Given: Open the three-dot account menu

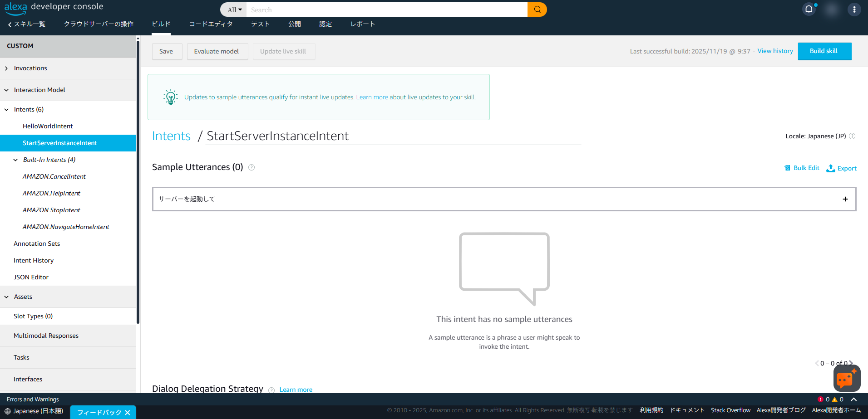Looking at the screenshot, I should tap(854, 9).
